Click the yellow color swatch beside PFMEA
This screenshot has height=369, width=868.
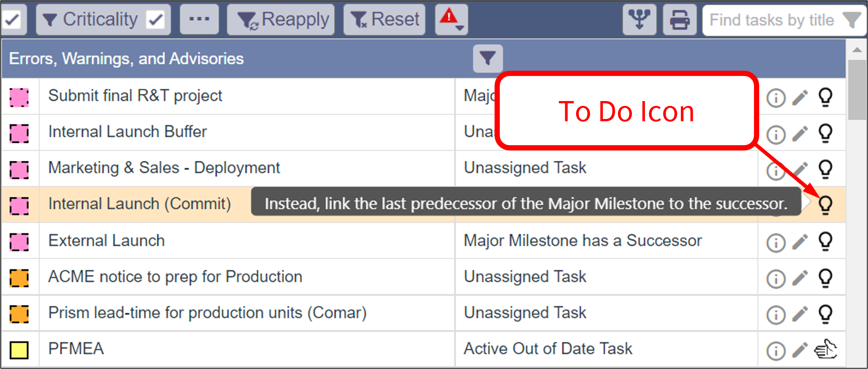(19, 350)
